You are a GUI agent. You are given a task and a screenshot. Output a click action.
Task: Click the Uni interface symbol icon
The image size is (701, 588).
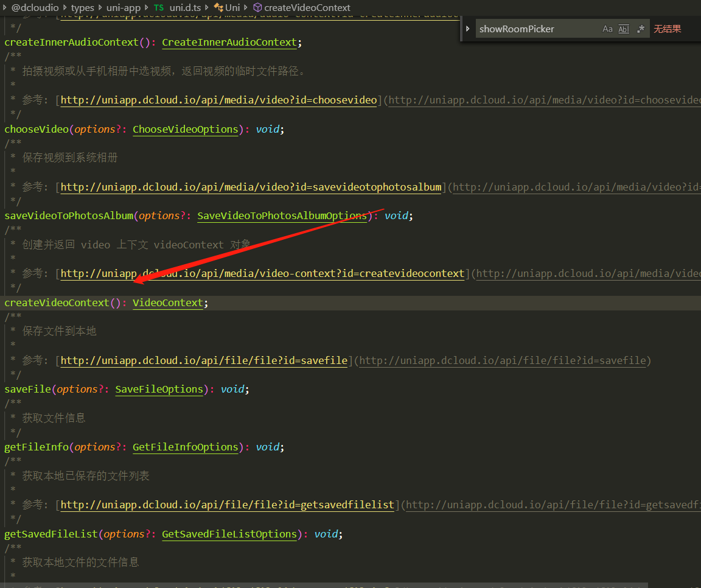pos(218,8)
